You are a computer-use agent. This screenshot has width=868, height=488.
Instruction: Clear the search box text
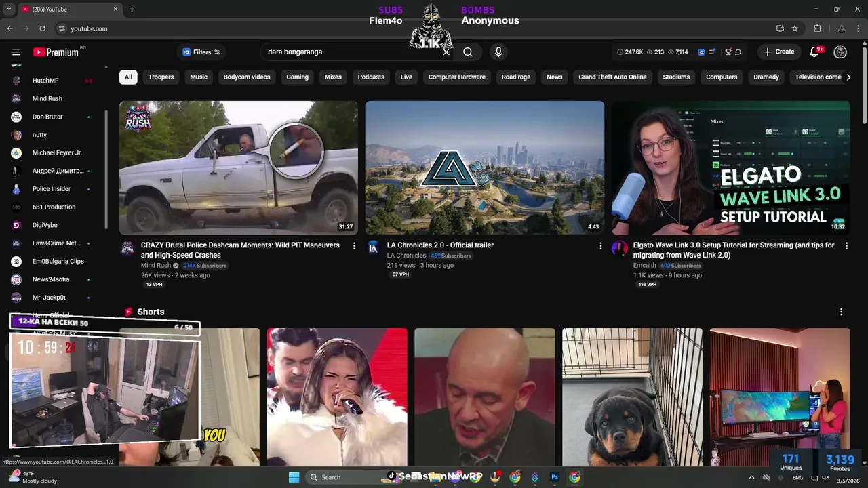446,52
